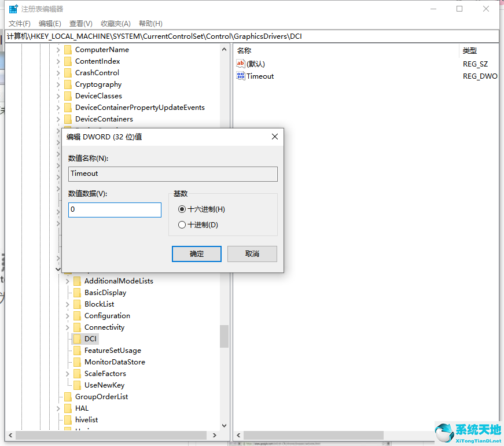The height and width of the screenshot is (446, 504).
Task: Click the BasicDisplay folder icon
Action: pyautogui.click(x=76, y=292)
